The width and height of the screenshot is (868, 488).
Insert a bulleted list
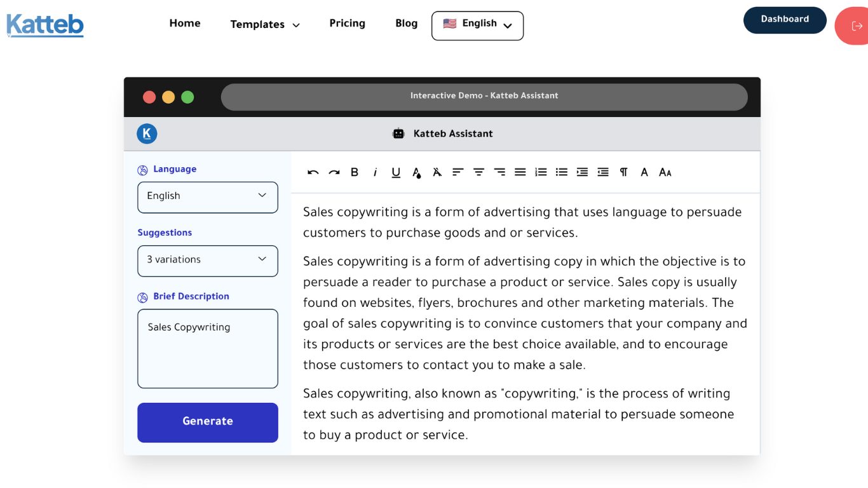coord(561,172)
